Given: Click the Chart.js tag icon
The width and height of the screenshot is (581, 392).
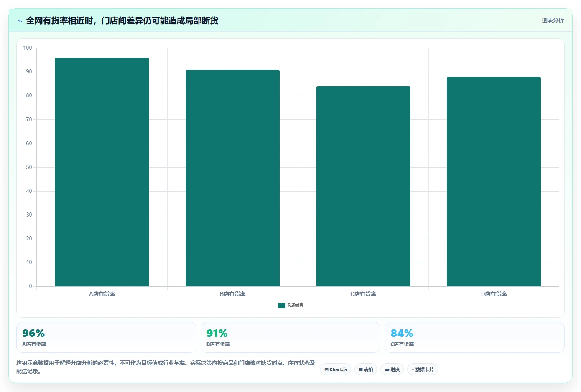Looking at the screenshot, I should coord(326,370).
